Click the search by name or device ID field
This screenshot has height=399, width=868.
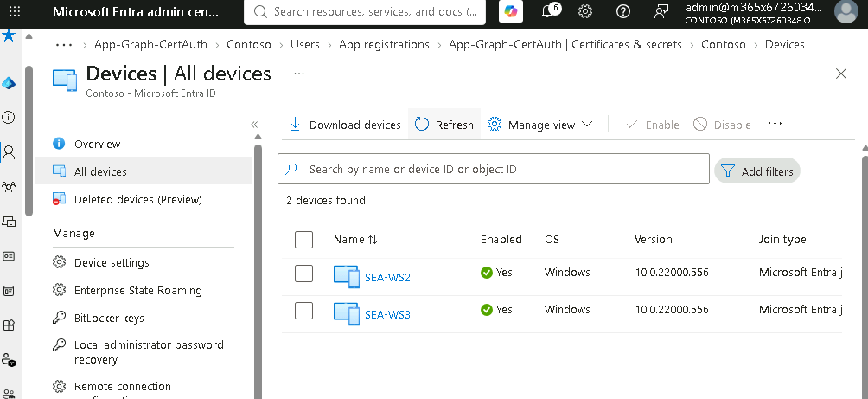(494, 169)
